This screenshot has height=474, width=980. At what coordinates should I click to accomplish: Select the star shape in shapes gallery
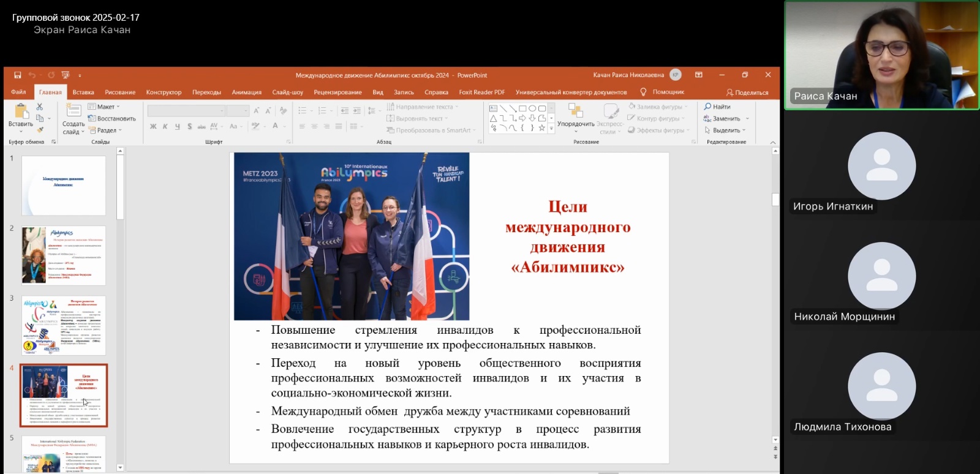click(542, 128)
